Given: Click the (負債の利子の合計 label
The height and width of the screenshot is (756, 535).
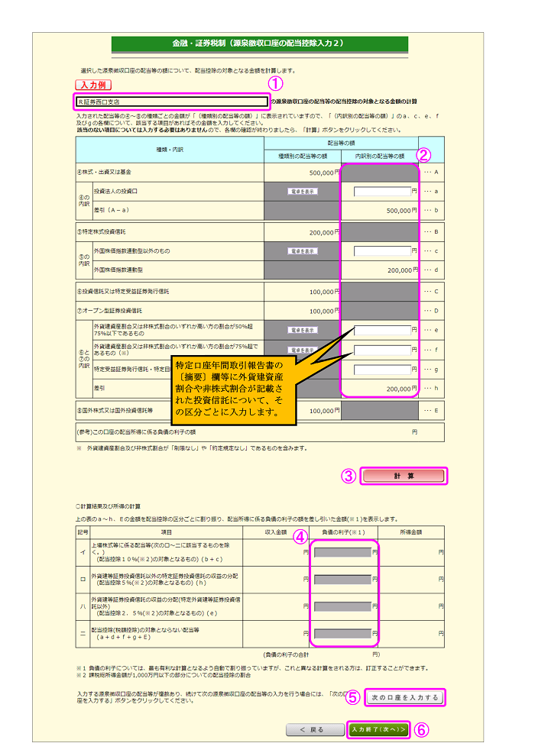Looking at the screenshot, I should pos(286,654).
